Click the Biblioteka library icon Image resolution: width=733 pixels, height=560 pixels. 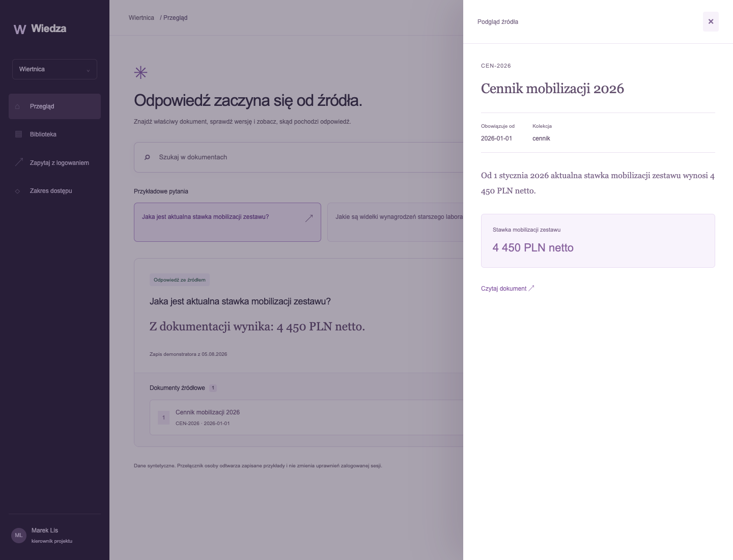click(19, 134)
